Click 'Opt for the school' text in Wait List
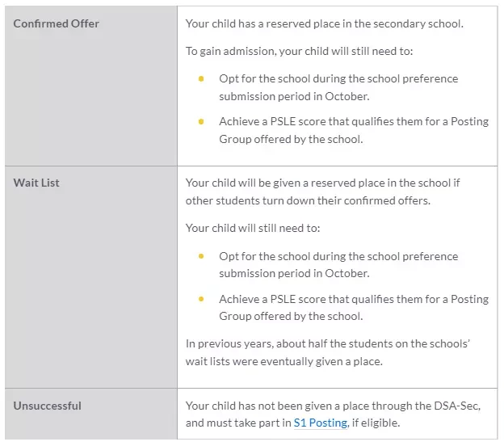504x446 pixels. tap(338, 265)
